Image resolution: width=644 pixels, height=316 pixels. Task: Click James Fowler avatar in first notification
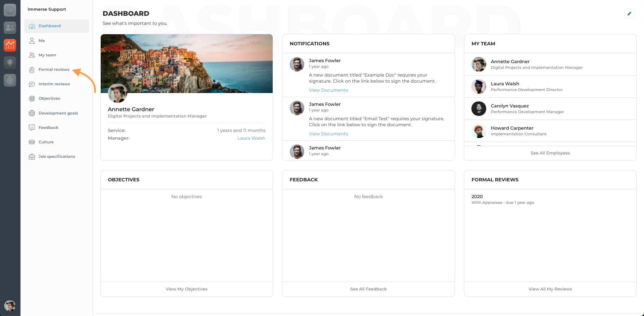pyautogui.click(x=297, y=64)
